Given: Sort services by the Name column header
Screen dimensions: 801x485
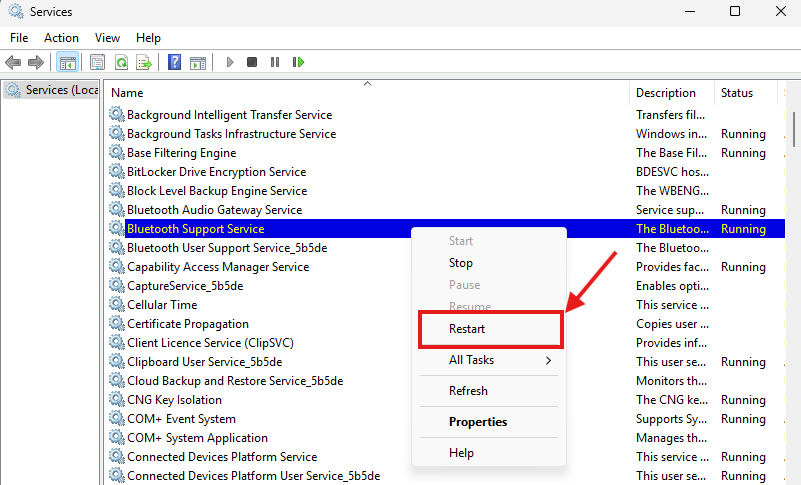Looking at the screenshot, I should click(127, 93).
